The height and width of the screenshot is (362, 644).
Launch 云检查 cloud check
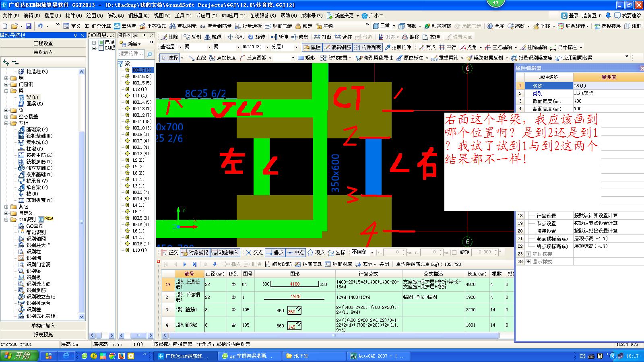(x=125, y=26)
